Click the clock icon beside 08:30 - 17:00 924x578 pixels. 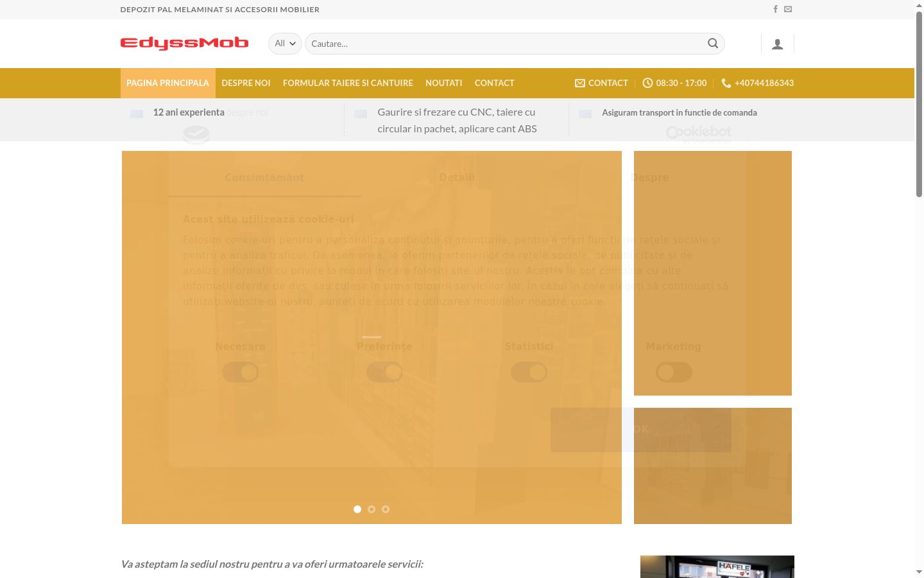coord(647,83)
